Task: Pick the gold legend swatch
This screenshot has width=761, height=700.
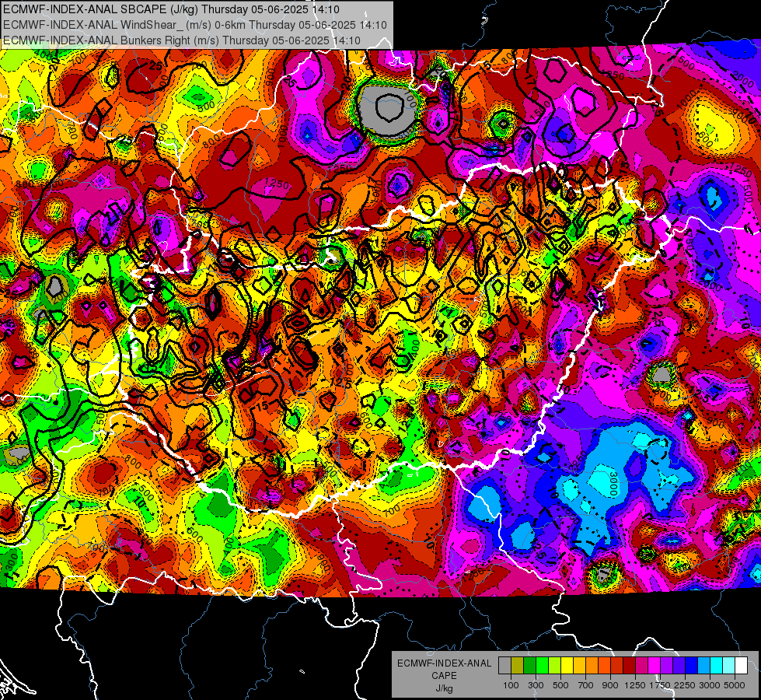Action: click(579, 666)
